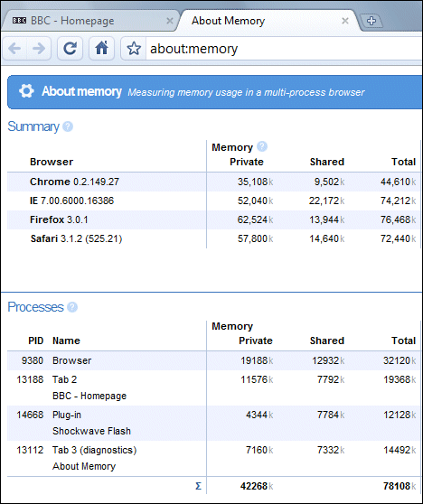Click Shockwave Flash plug-in name
423x504 pixels.
point(91,431)
